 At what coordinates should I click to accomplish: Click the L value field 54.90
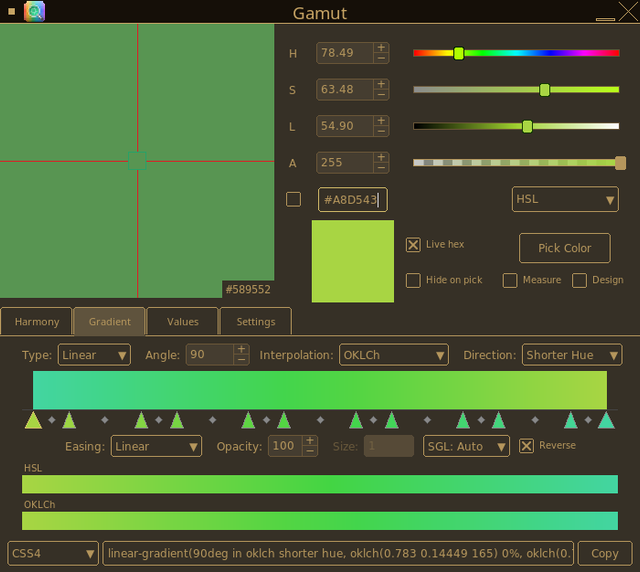pos(345,126)
